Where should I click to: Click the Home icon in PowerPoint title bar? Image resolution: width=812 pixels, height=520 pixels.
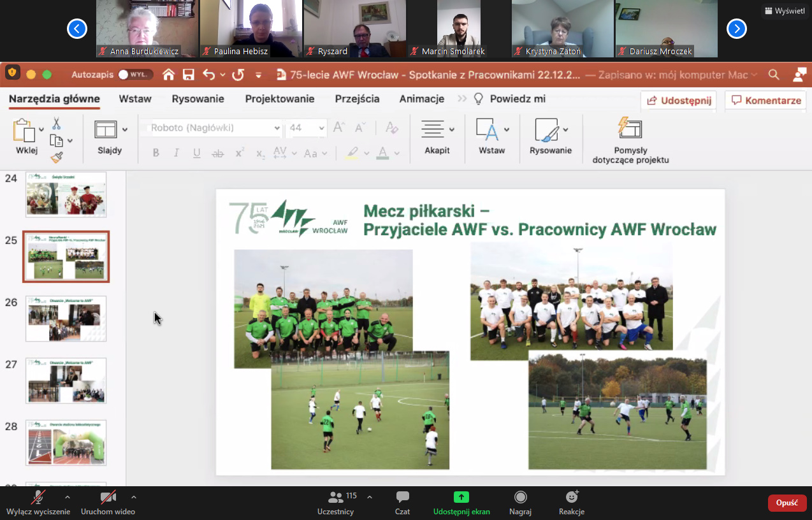pos(168,75)
